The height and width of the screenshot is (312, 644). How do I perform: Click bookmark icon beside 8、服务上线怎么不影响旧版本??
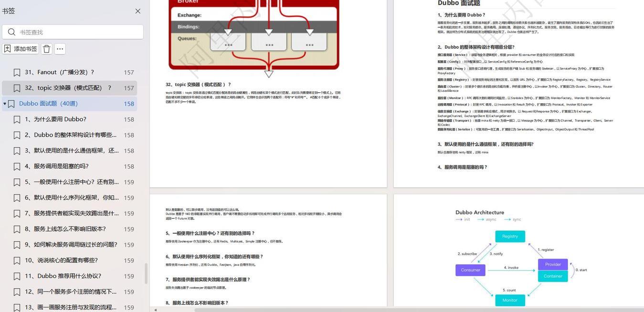[x=17, y=229]
